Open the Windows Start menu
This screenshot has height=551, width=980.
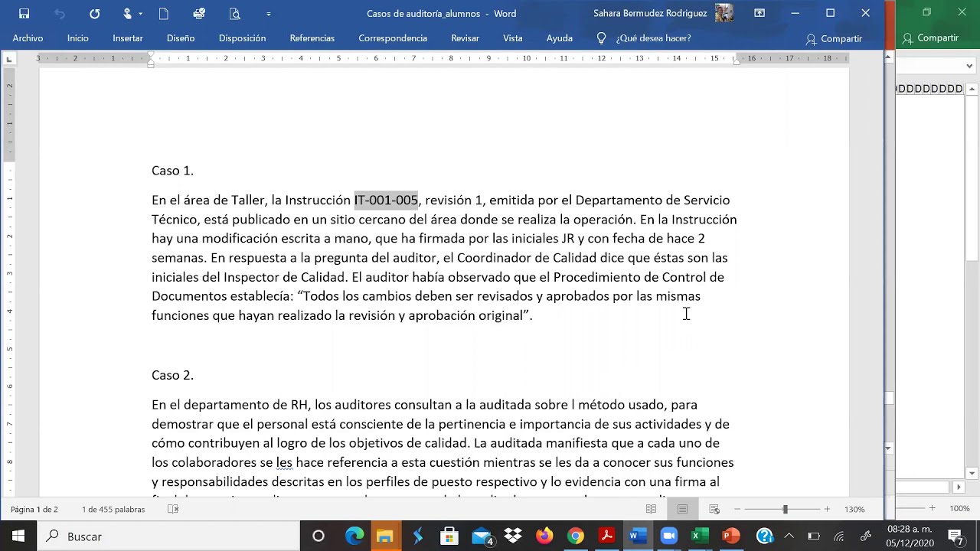pos(18,536)
